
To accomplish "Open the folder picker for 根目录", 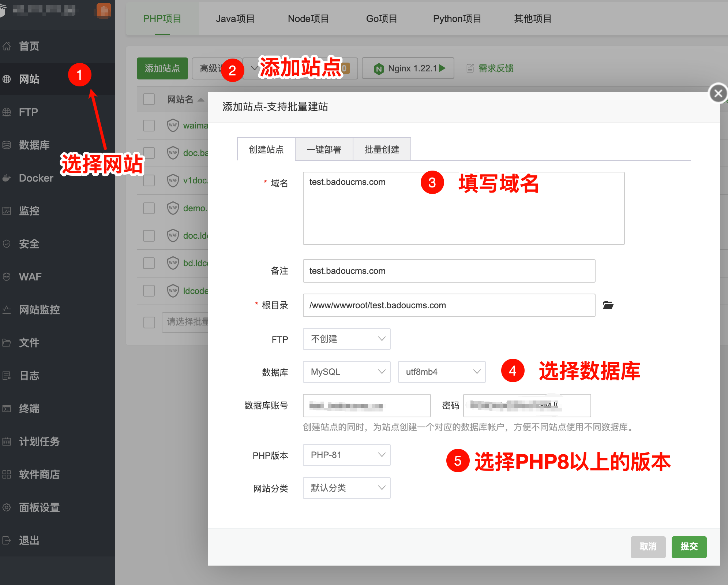I will (x=608, y=305).
